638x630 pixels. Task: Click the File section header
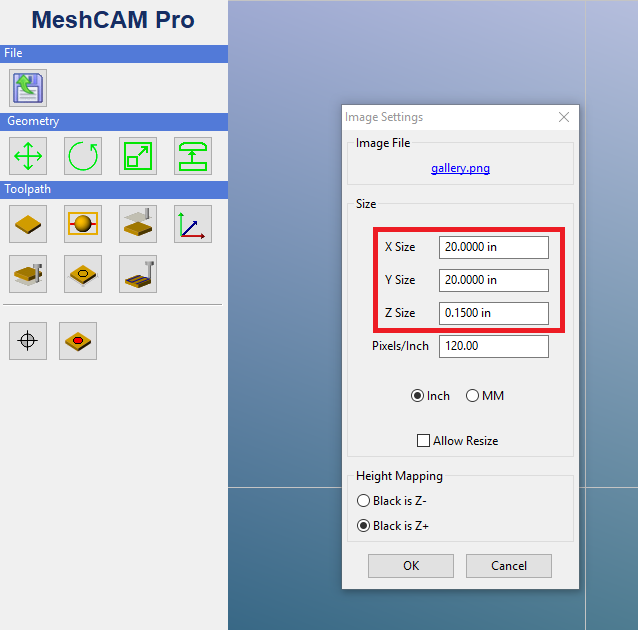[114, 53]
